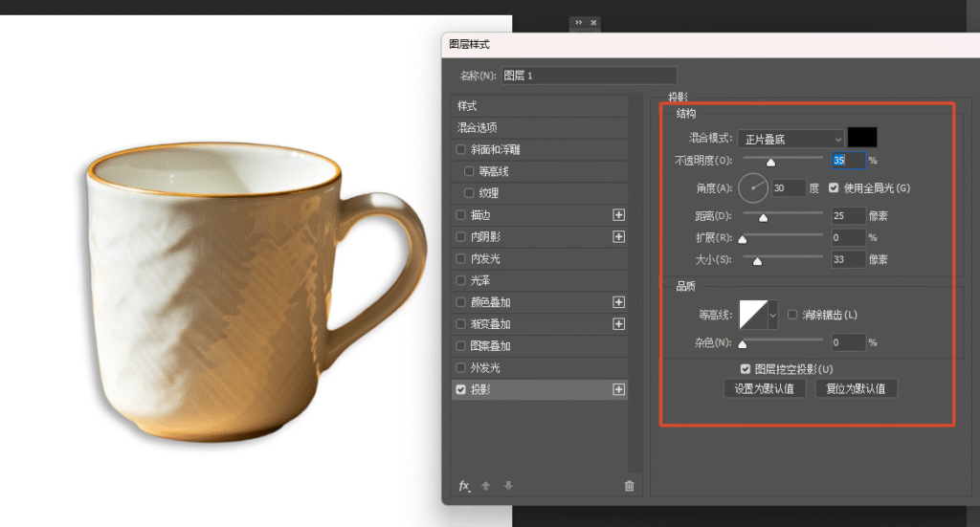The height and width of the screenshot is (527, 980).
Task: Delete effect with trash icon
Action: point(630,486)
